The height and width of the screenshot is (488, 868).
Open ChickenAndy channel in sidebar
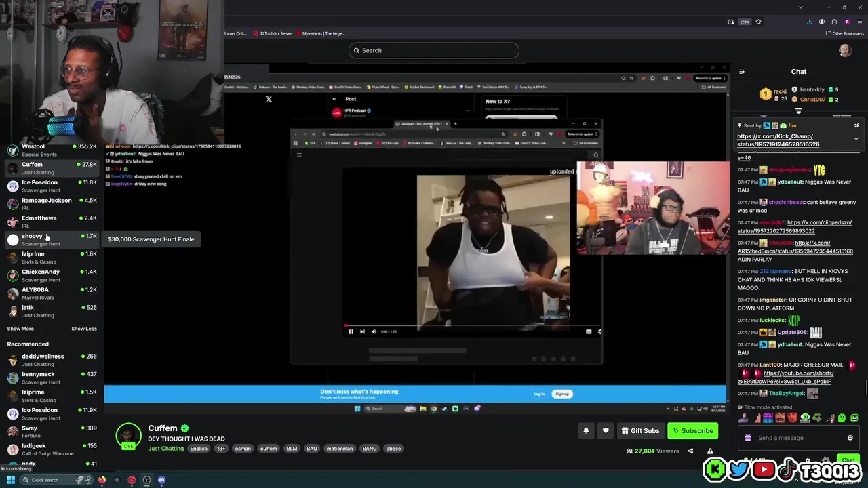click(52, 275)
